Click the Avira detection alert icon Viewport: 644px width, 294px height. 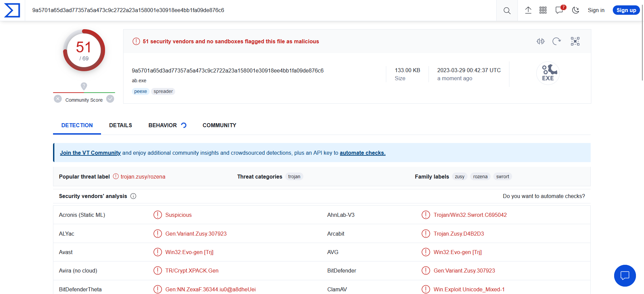[x=158, y=271]
